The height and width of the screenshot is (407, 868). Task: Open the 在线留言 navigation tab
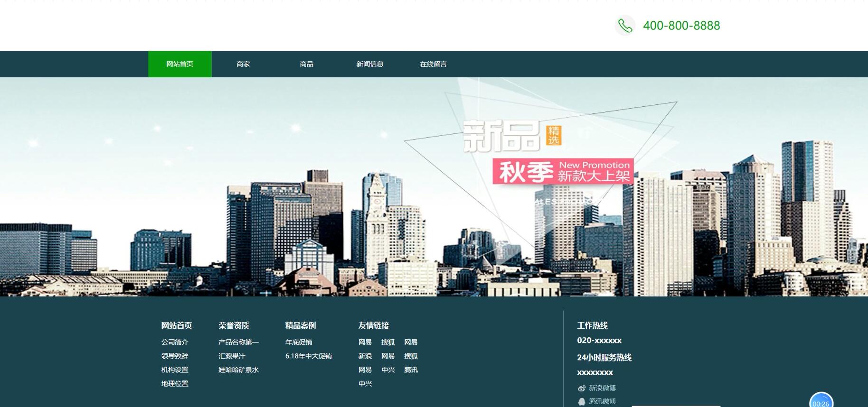click(x=433, y=64)
